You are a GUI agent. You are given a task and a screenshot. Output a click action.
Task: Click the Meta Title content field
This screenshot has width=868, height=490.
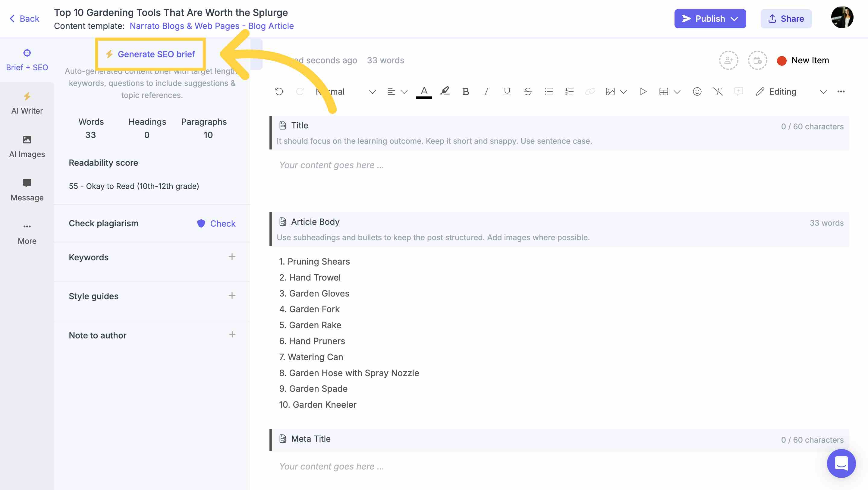[559, 466]
